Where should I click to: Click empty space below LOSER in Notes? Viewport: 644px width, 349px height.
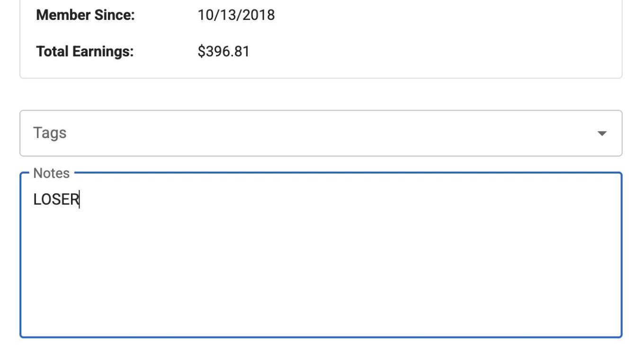click(321, 274)
